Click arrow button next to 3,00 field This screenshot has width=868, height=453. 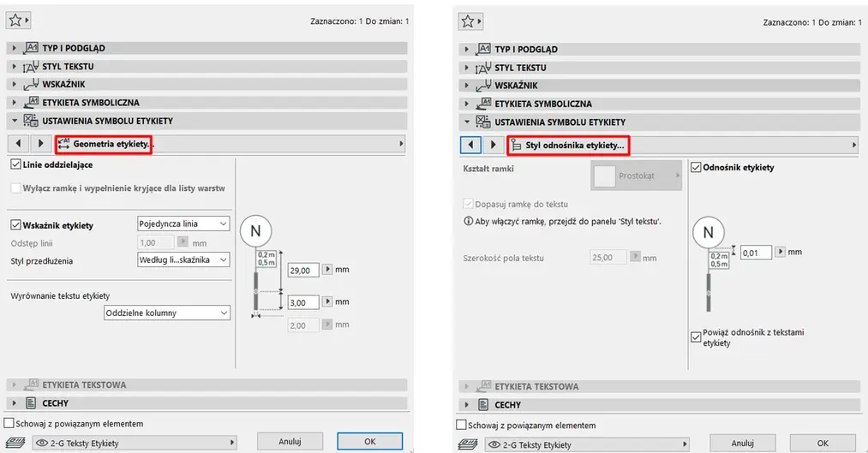tap(327, 301)
